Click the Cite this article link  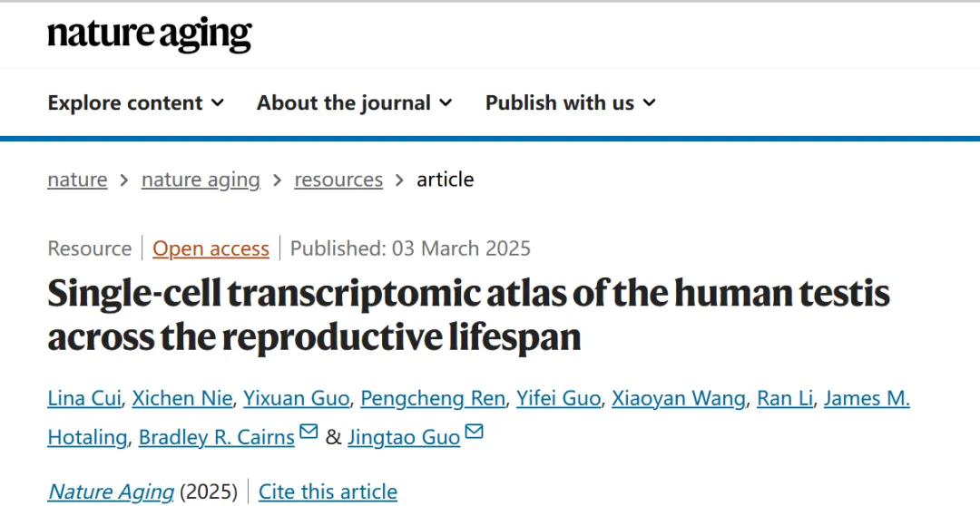pos(328,491)
